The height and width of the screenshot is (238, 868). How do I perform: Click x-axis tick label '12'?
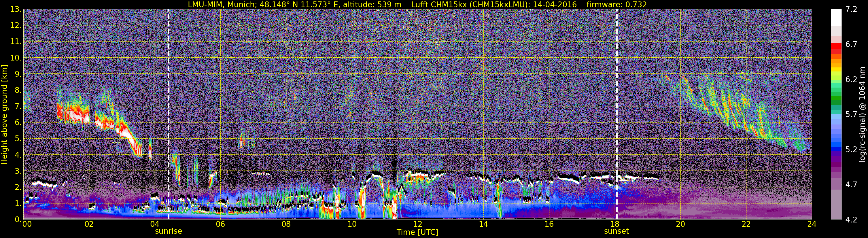(x=417, y=224)
